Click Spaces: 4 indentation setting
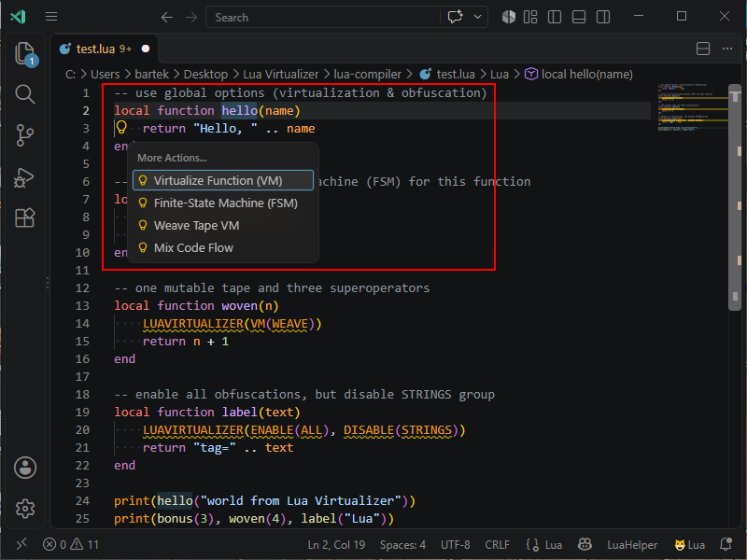The image size is (747, 560). click(402, 544)
